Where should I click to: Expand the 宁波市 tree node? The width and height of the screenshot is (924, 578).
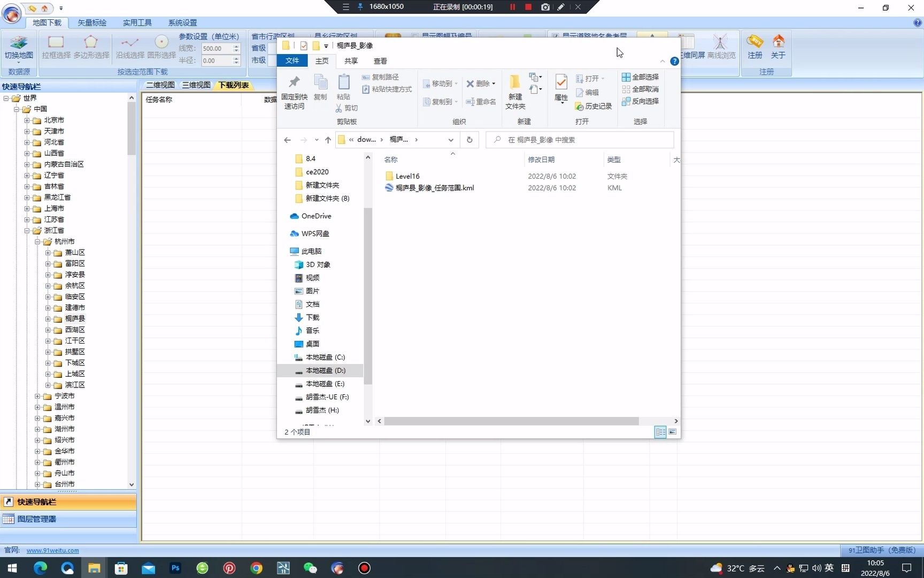[37, 396]
